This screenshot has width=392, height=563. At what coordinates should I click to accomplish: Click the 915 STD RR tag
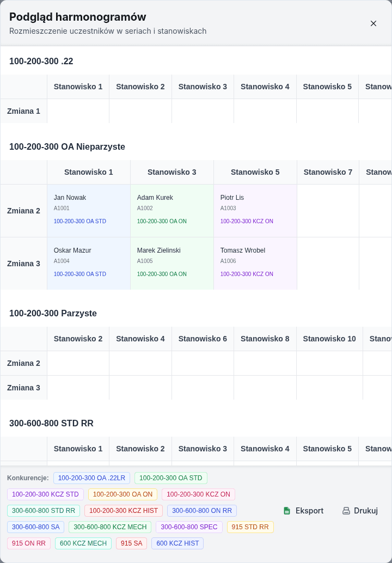[x=250, y=527]
